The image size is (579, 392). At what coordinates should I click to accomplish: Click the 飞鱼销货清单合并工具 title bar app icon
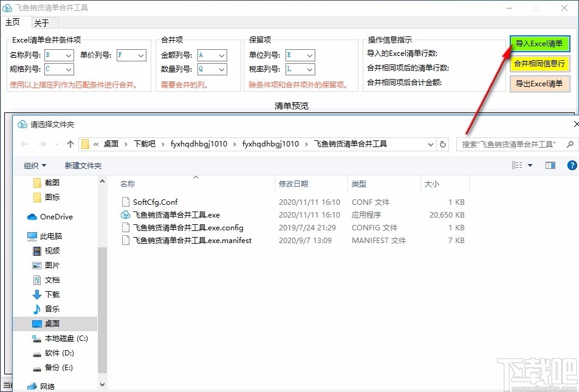tap(8, 7)
